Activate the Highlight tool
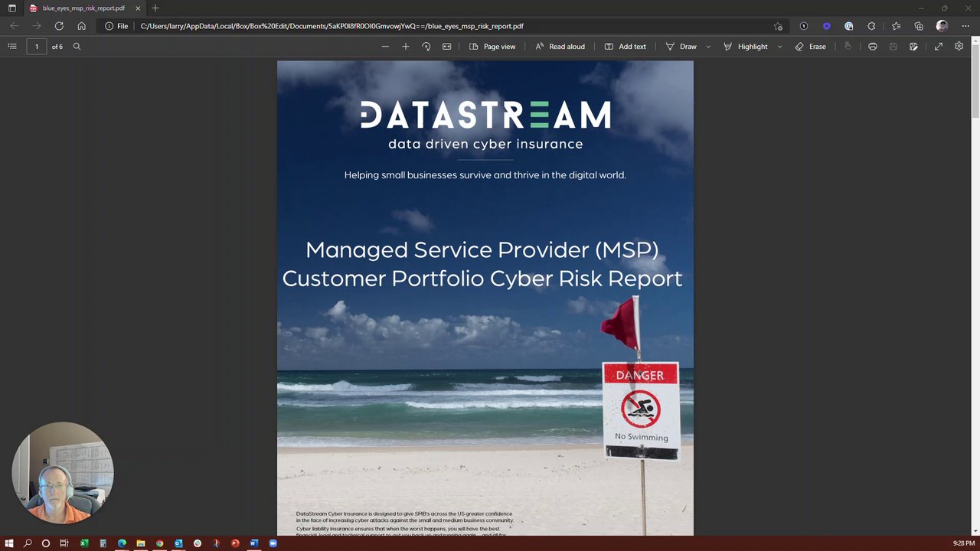Image resolution: width=980 pixels, height=551 pixels. [x=745, y=47]
